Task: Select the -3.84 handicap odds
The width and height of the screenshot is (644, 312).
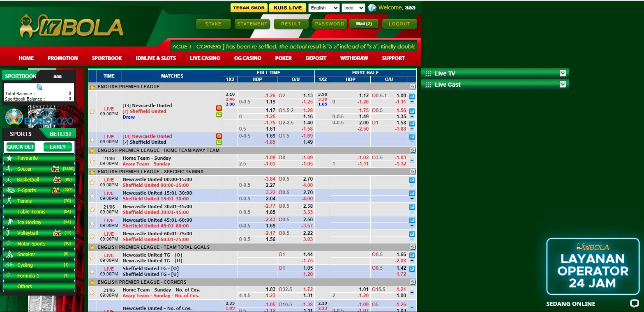Action: click(270, 179)
